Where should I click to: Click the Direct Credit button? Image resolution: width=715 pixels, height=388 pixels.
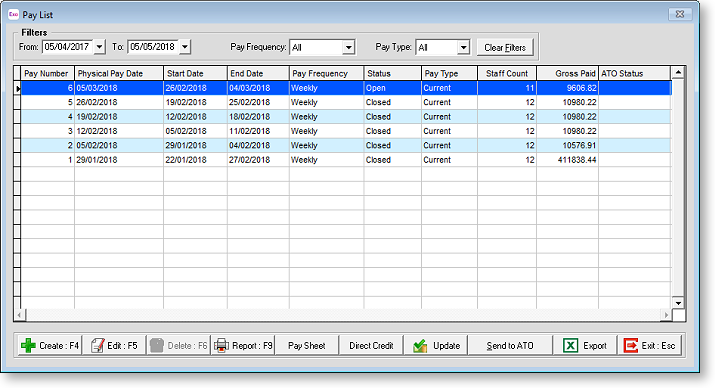(371, 346)
